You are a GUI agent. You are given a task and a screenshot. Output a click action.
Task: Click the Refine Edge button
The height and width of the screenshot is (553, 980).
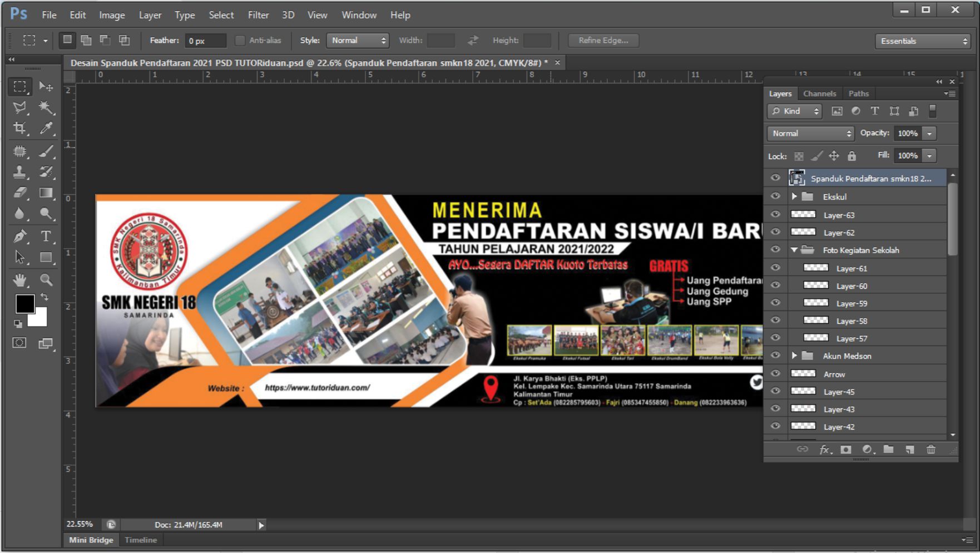pos(603,40)
